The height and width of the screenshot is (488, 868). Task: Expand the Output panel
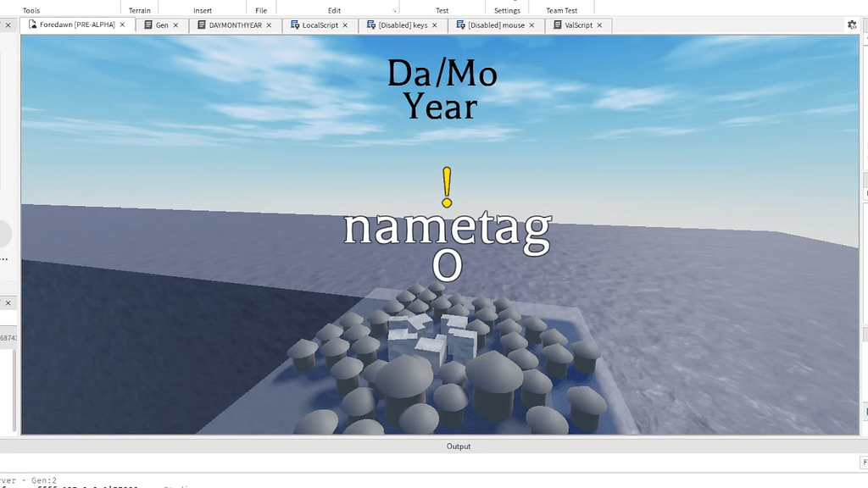point(459,446)
